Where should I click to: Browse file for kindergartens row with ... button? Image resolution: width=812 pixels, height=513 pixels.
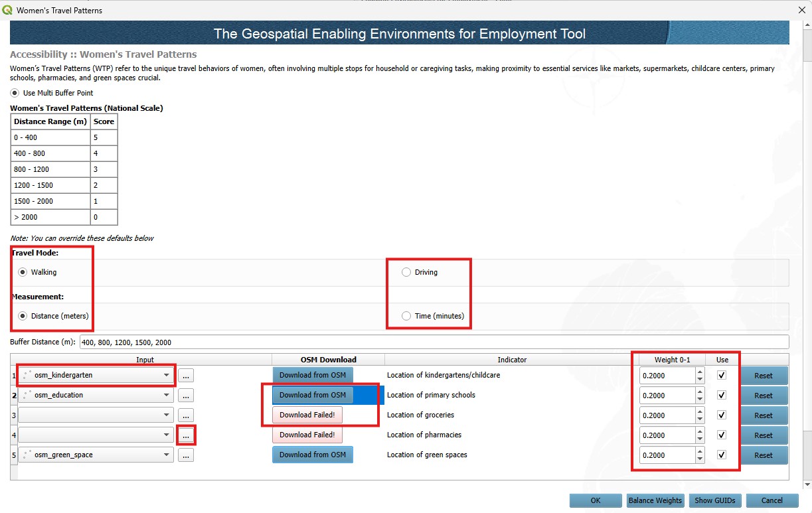tap(186, 376)
